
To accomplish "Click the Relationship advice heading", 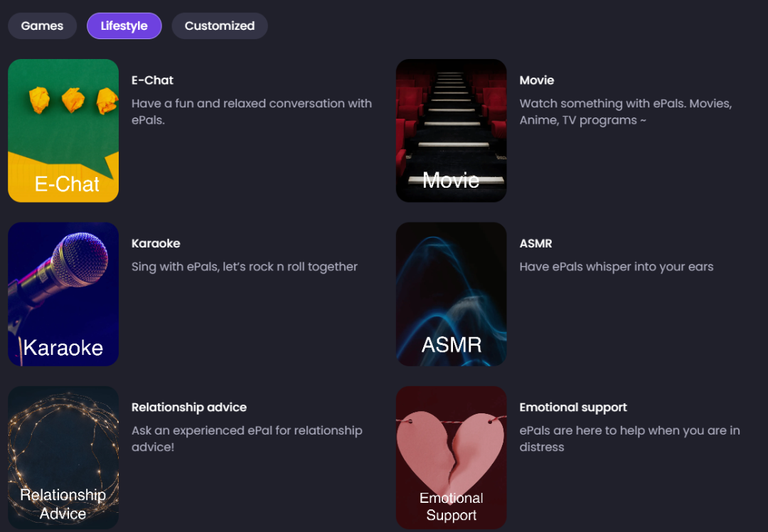I will click(189, 407).
